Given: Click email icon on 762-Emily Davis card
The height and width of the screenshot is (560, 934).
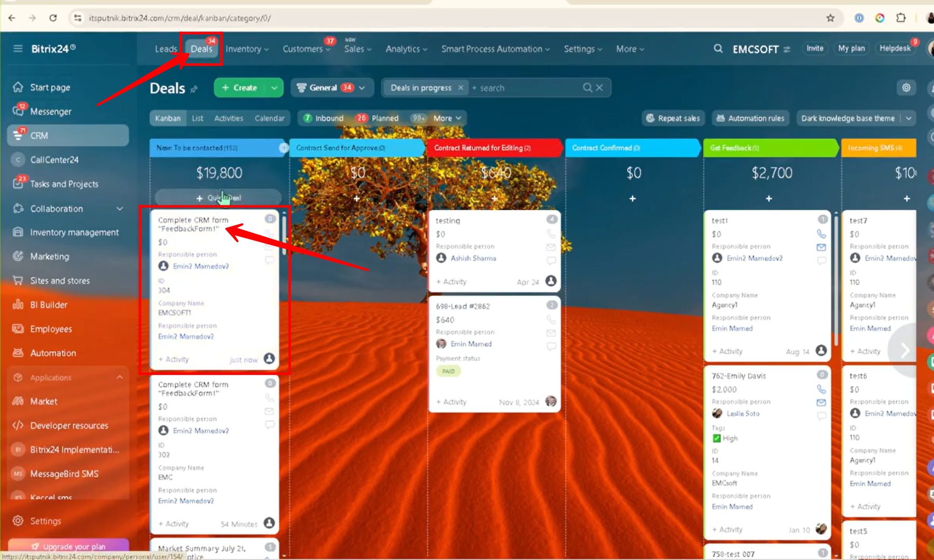Looking at the screenshot, I should [x=821, y=402].
